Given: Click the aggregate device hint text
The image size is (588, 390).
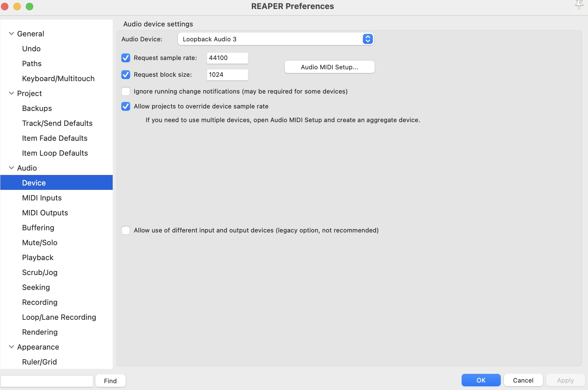Looking at the screenshot, I should coord(283,120).
